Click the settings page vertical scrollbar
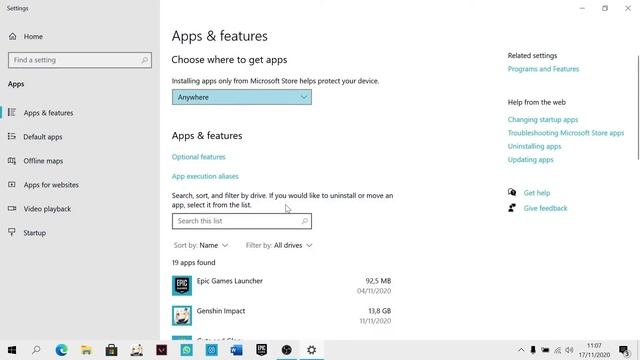The height and width of the screenshot is (360, 640). [x=638, y=108]
